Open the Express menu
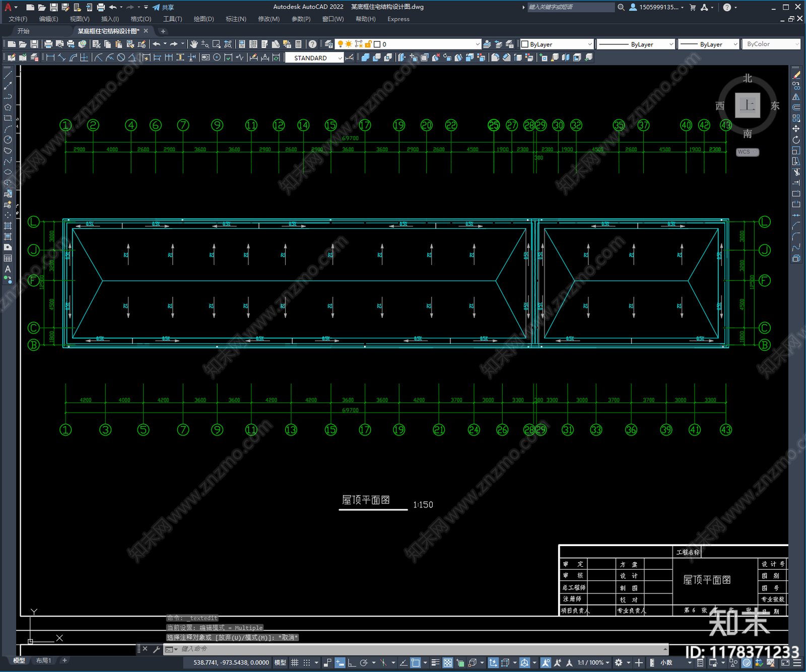The height and width of the screenshot is (672, 806). [398, 19]
